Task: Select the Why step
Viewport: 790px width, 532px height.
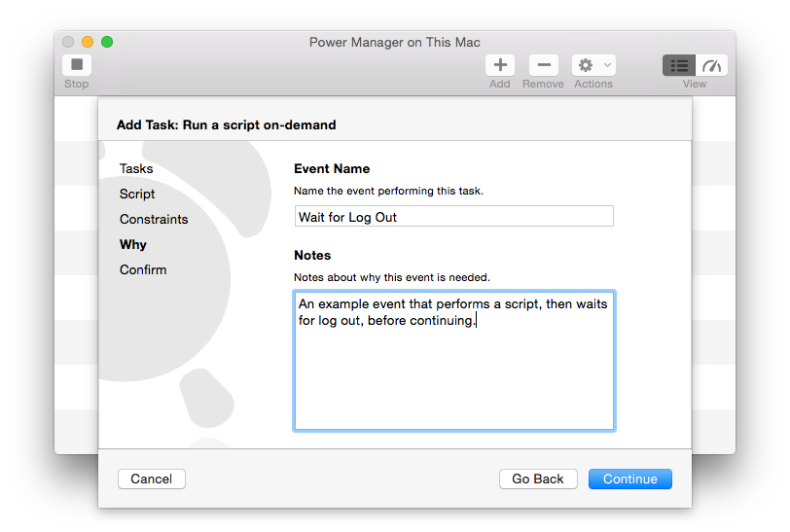Action: coord(133,245)
